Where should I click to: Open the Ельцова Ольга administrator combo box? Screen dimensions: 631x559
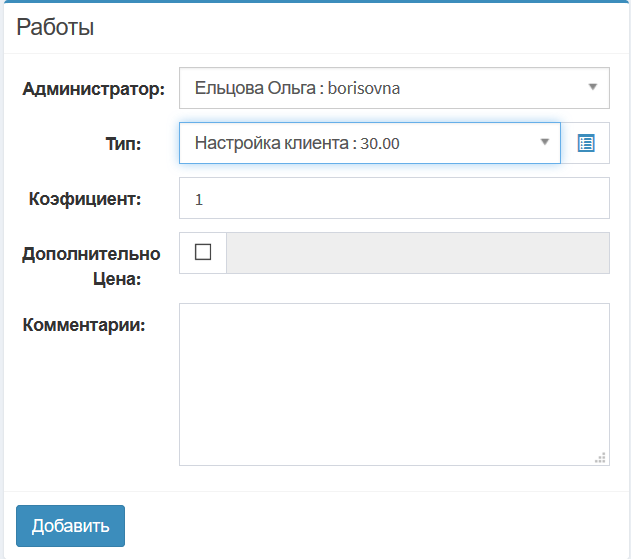pyautogui.click(x=394, y=88)
